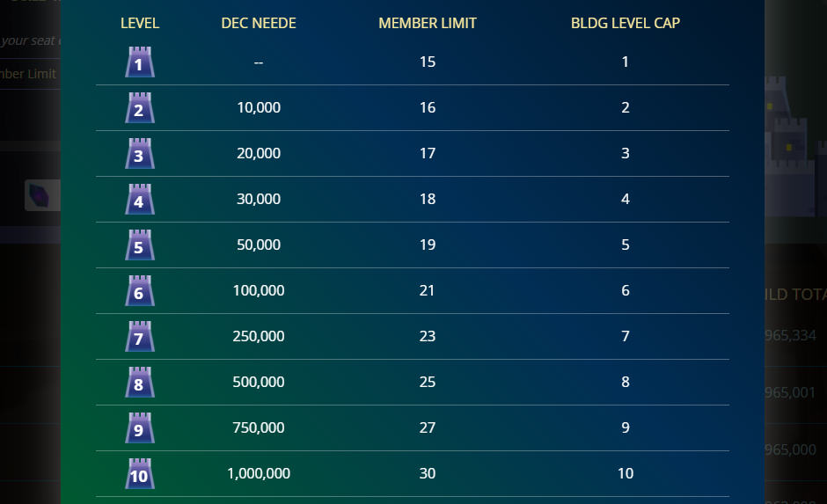Select the level 7 tower badge
This screenshot has height=504, width=827.
[140, 336]
